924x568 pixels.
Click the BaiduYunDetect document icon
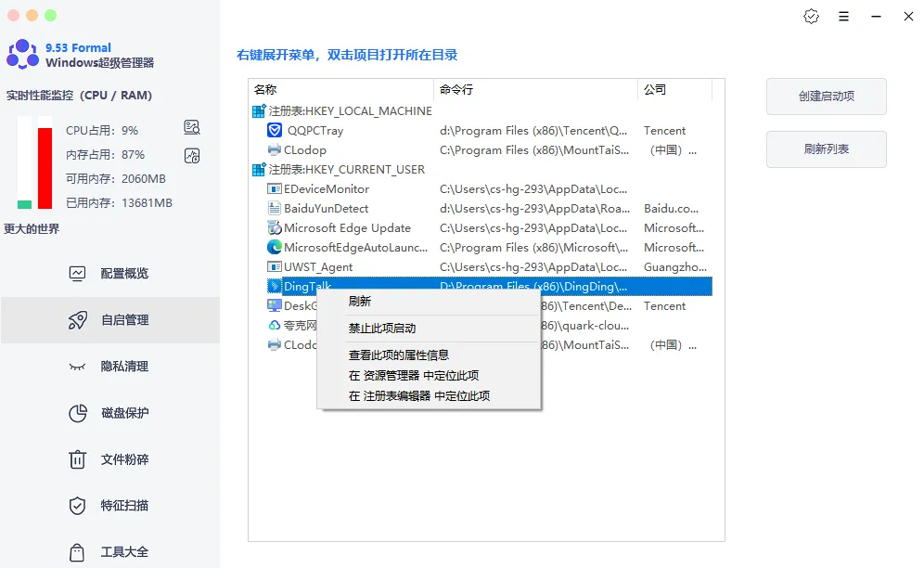[x=274, y=208]
